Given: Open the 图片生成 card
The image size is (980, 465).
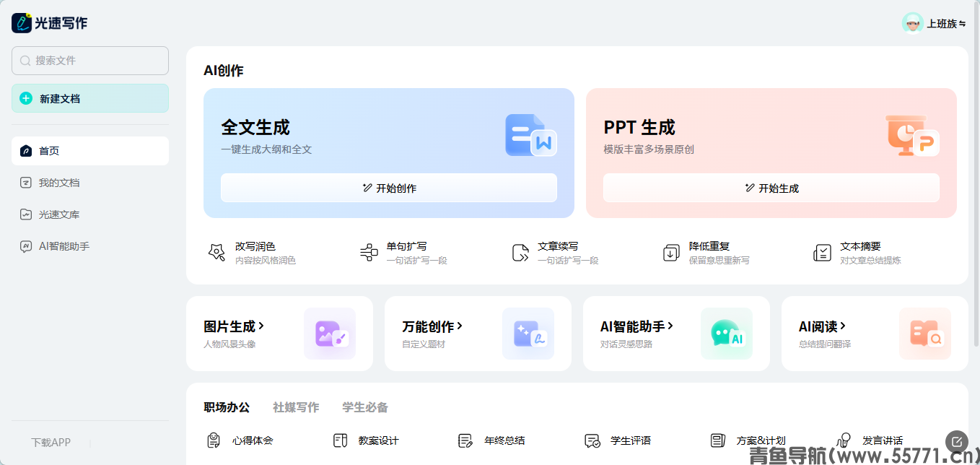Looking at the screenshot, I should [279, 334].
